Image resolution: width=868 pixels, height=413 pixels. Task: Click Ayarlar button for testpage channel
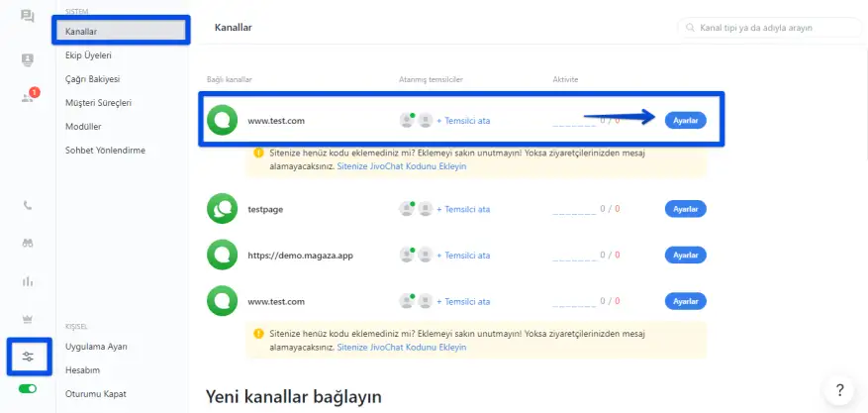[x=685, y=209]
